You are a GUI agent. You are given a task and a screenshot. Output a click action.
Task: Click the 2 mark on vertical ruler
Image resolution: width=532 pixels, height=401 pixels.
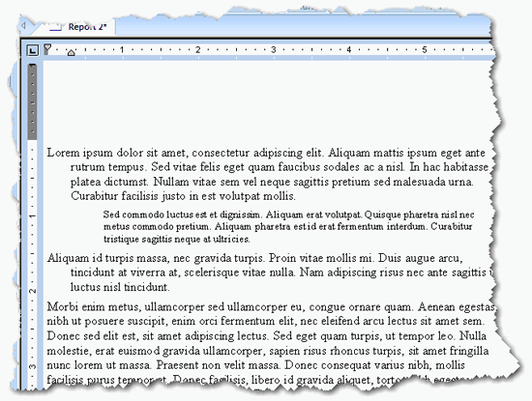pos(33,291)
